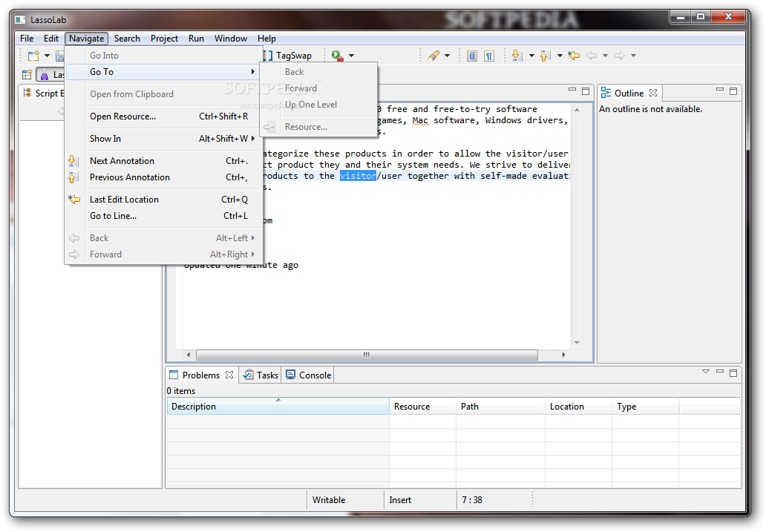766x532 pixels.
Task: Click Last Edit Location toolbar icon
Action: point(574,56)
